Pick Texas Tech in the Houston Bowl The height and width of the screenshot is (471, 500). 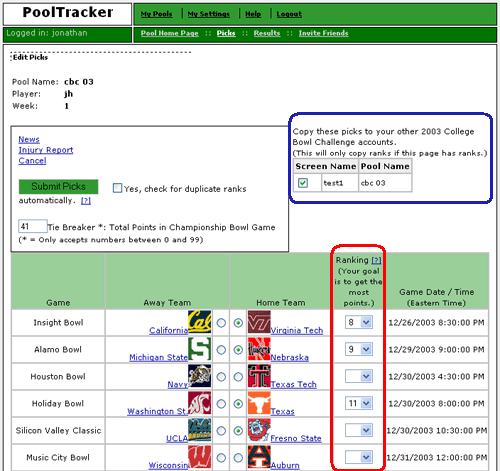tap(238, 377)
